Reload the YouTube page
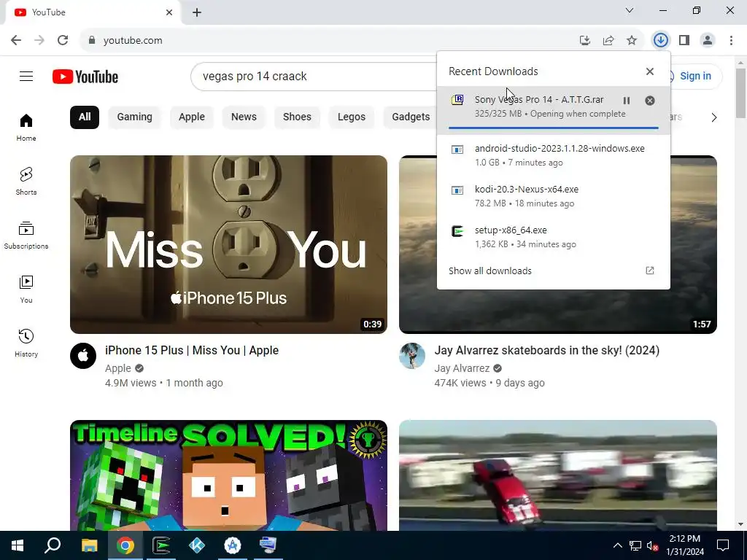Image resolution: width=747 pixels, height=560 pixels. coord(63,41)
